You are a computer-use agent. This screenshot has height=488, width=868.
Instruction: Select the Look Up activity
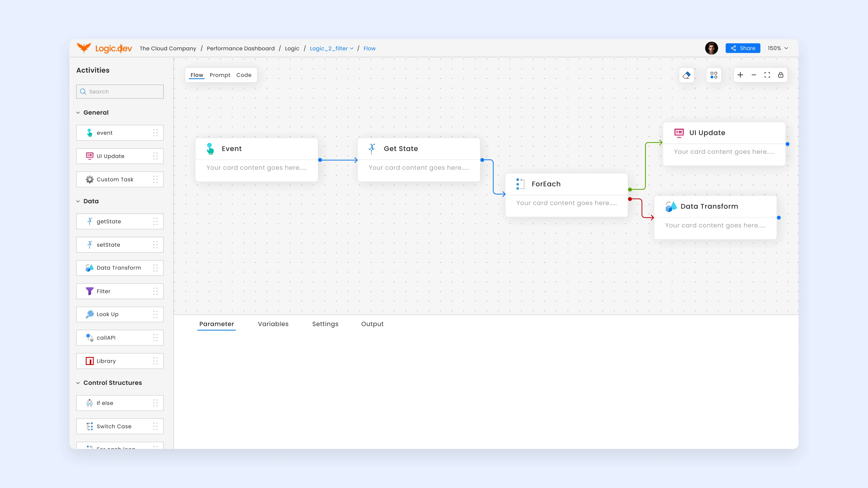pos(120,314)
